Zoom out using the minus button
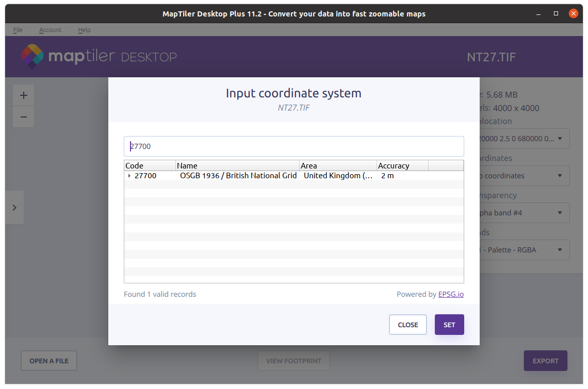This screenshot has width=588, height=389. click(x=23, y=117)
